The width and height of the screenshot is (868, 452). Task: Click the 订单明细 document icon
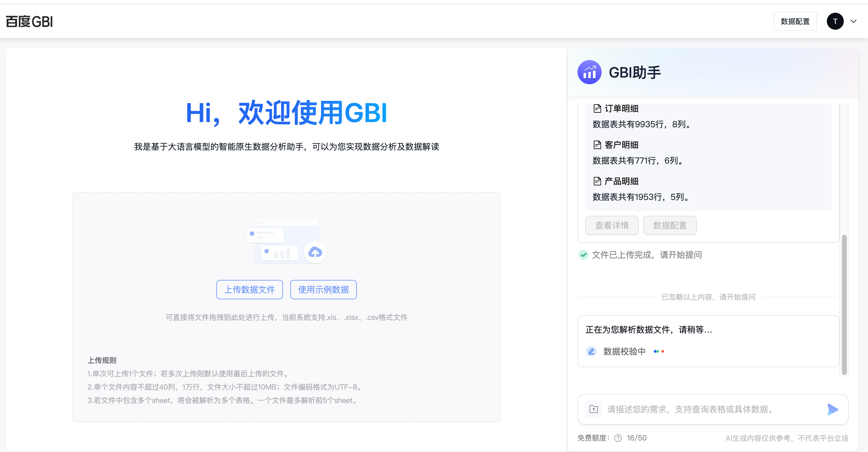click(597, 109)
